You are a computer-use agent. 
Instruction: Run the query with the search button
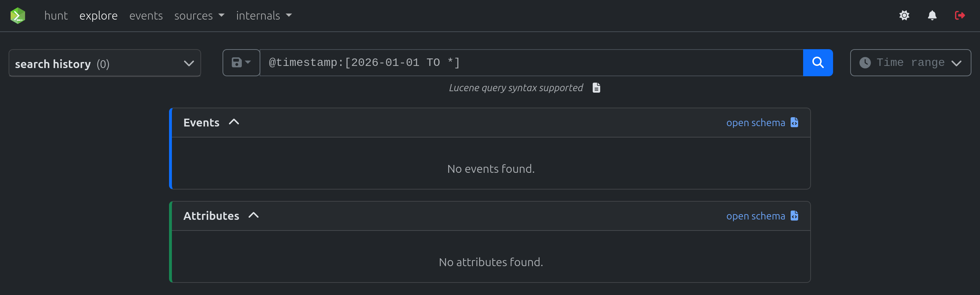tap(817, 63)
